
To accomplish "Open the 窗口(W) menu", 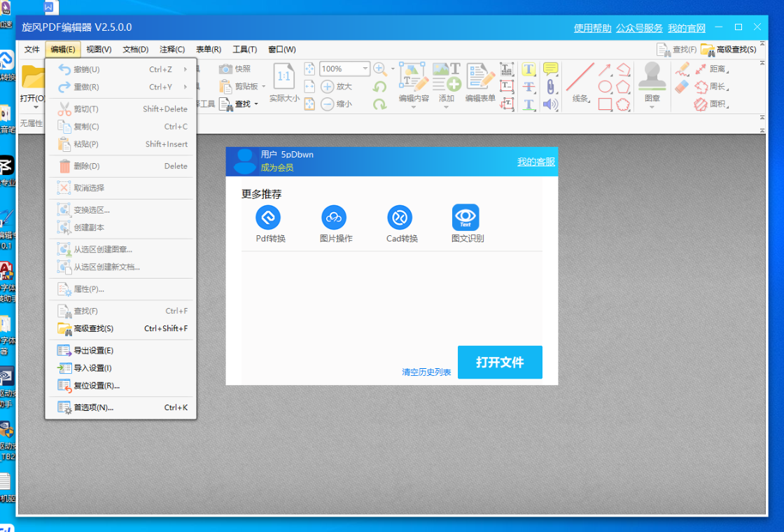I will (x=281, y=50).
